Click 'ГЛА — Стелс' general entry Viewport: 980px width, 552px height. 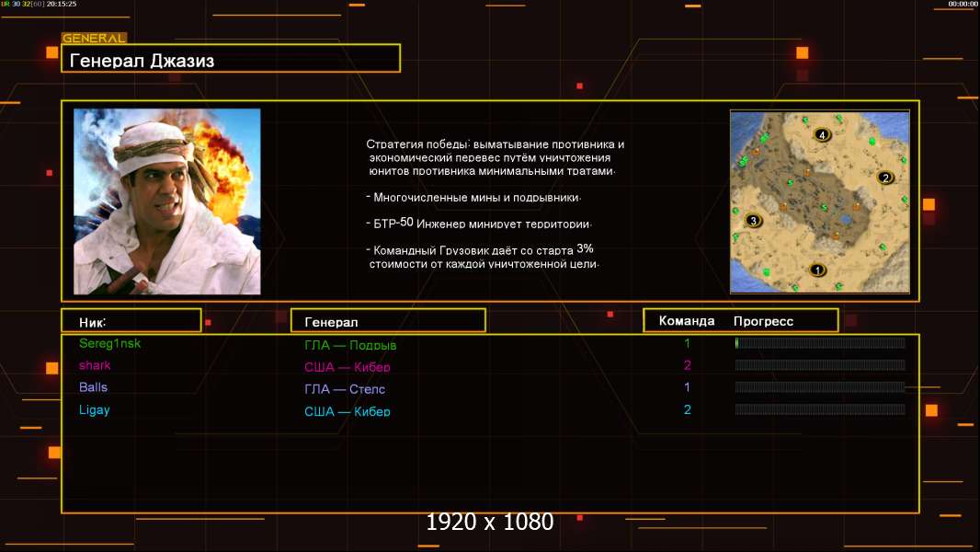coord(345,389)
